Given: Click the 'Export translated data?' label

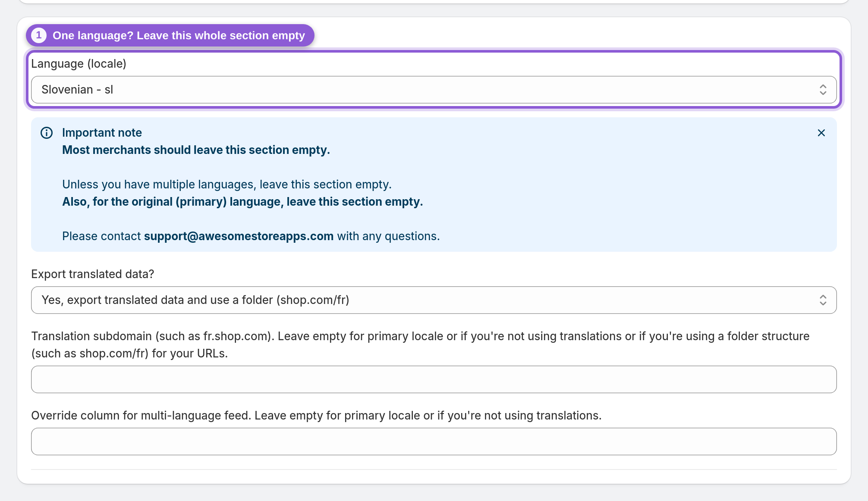Looking at the screenshot, I should pos(92,274).
